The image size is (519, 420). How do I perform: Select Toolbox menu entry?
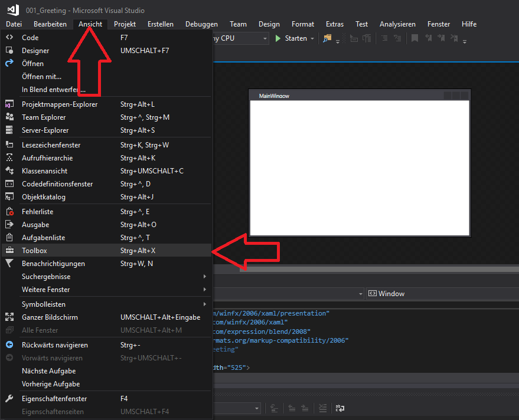[106, 250]
